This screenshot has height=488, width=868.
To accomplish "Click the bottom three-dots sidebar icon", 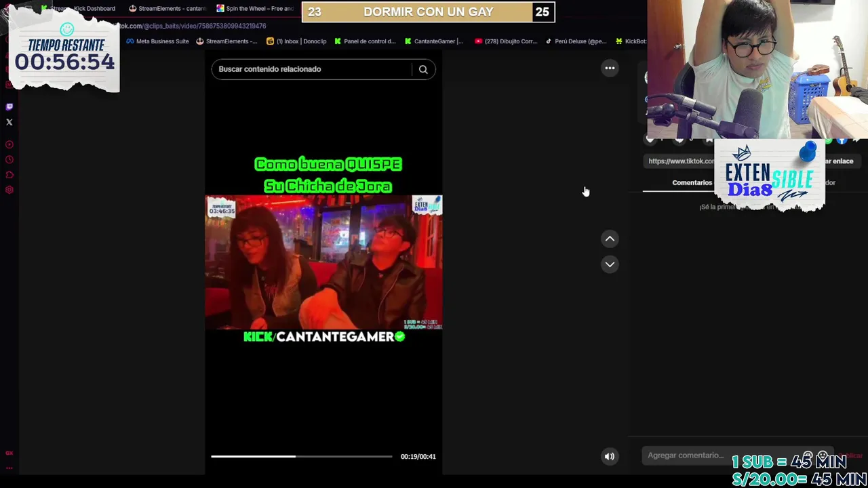I will [9, 468].
